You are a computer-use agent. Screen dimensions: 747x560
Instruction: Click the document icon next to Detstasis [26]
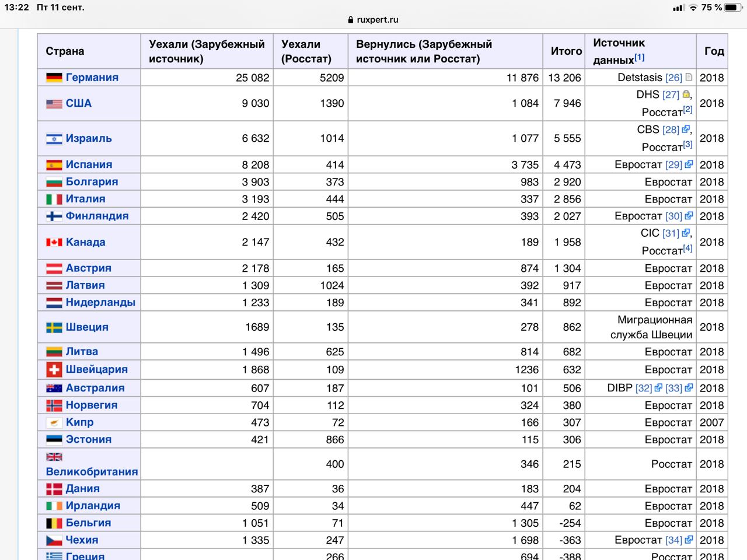click(x=689, y=77)
